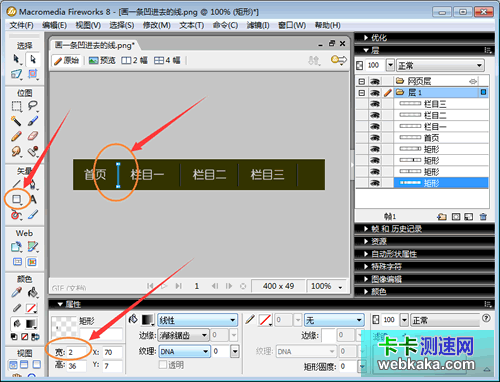Click the 高 height input field

[77, 366]
